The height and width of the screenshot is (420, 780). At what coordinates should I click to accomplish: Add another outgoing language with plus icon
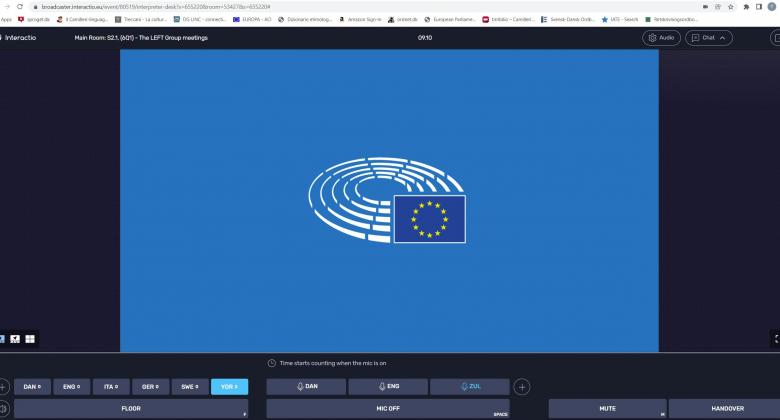click(522, 387)
